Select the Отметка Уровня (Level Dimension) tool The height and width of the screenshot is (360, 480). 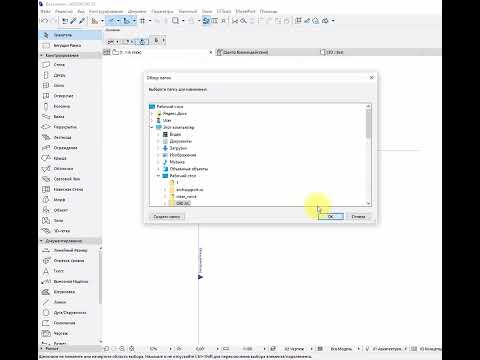click(x=69, y=261)
